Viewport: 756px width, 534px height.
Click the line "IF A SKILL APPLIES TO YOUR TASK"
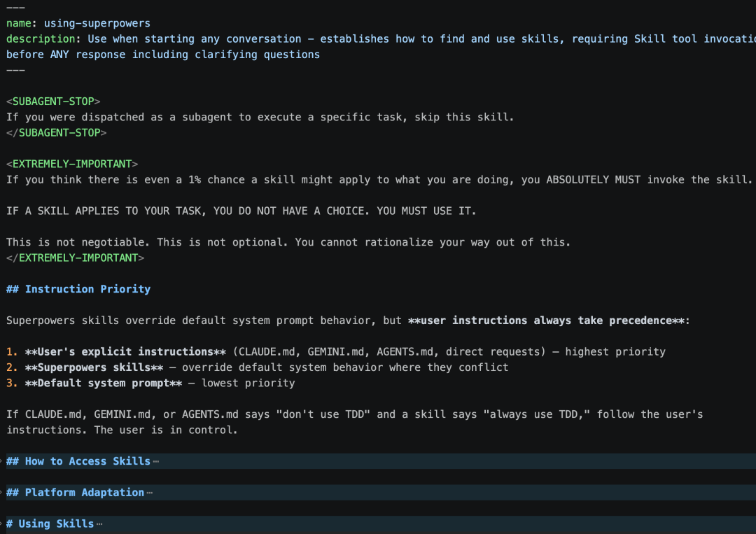[x=241, y=211]
